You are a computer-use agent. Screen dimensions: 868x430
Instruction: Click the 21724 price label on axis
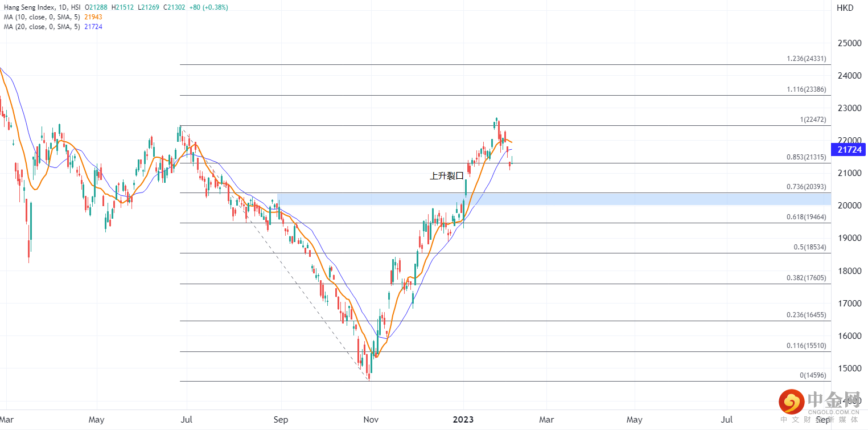point(848,150)
